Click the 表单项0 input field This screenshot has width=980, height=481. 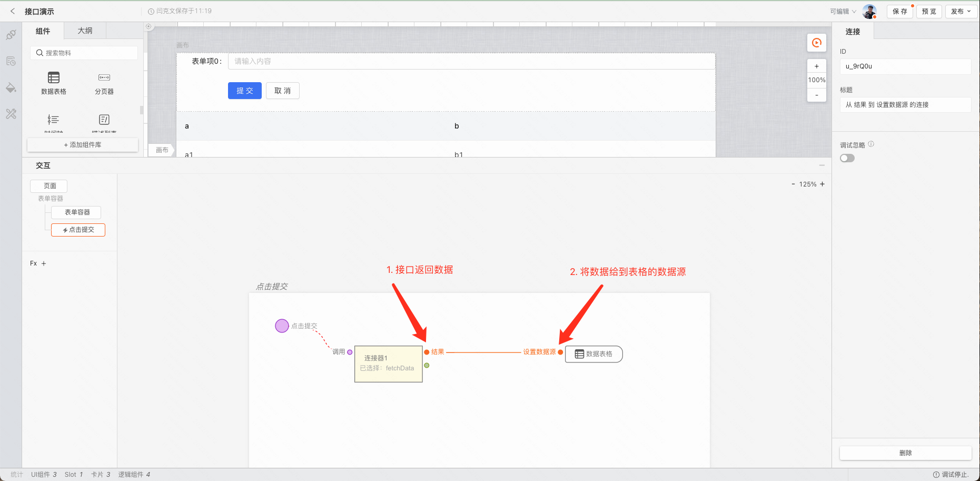pyautogui.click(x=471, y=61)
